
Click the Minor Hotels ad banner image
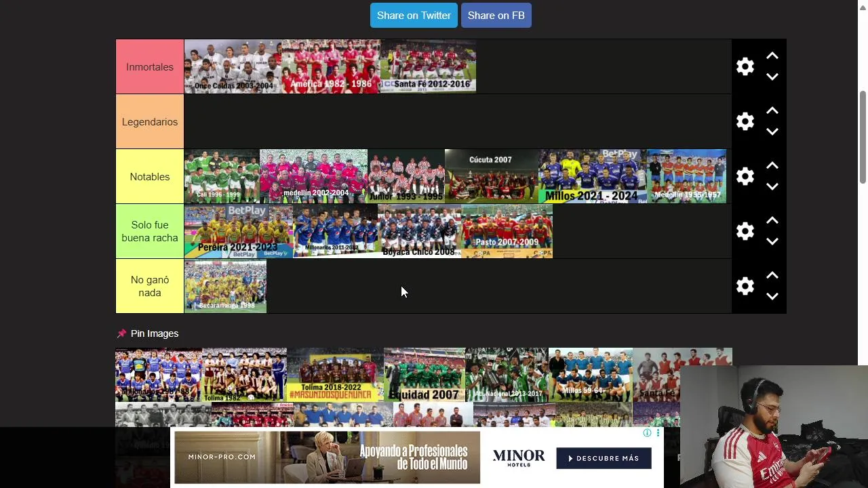tap(327, 457)
